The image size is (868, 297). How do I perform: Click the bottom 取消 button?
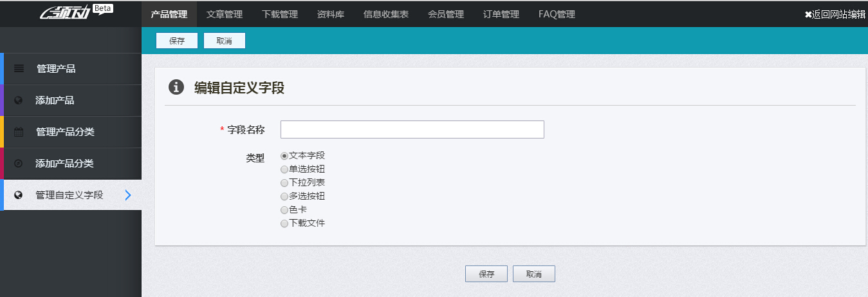(533, 274)
